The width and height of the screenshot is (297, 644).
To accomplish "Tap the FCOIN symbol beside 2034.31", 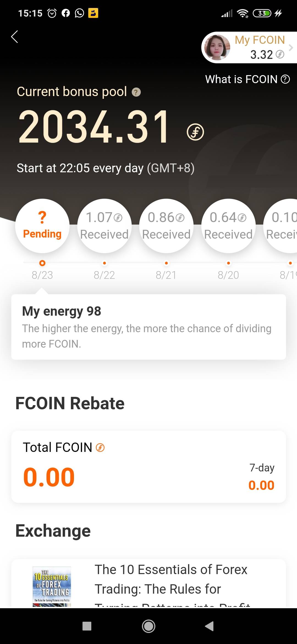I will pyautogui.click(x=195, y=132).
